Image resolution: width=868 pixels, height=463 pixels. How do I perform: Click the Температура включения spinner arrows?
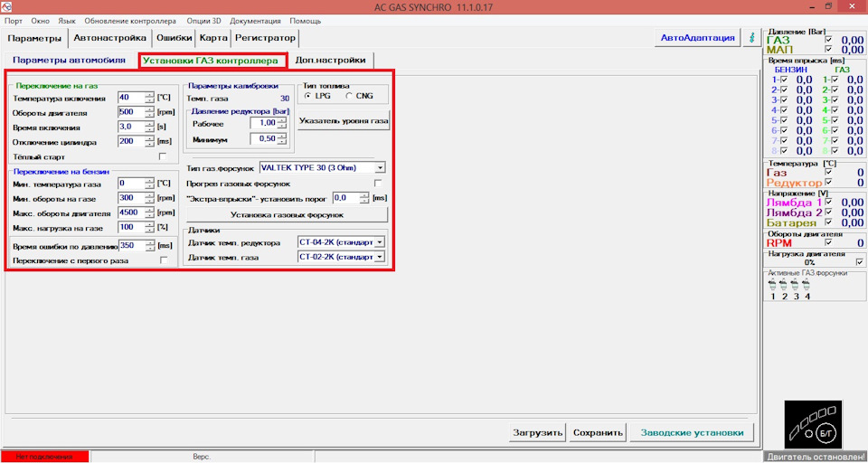(x=149, y=98)
